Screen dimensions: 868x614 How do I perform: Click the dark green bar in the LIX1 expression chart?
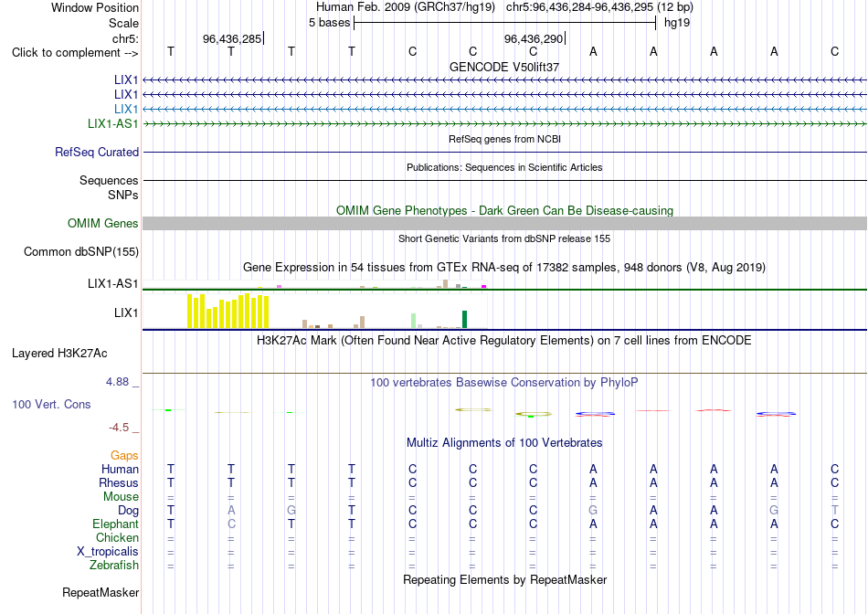464,320
